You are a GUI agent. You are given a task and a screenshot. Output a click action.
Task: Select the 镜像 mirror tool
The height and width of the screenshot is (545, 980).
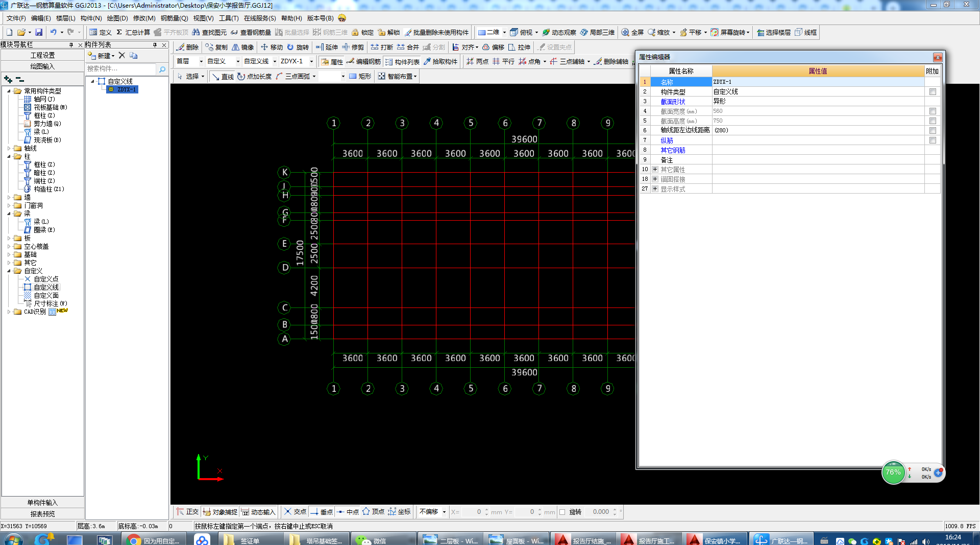(x=242, y=47)
